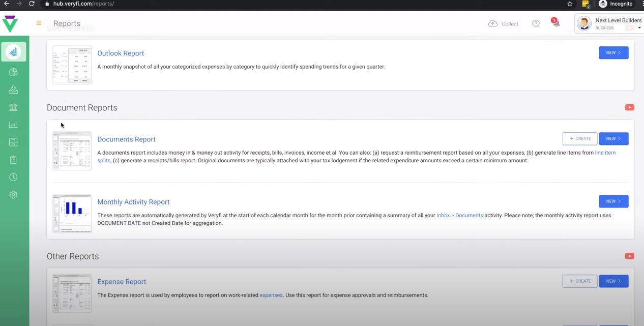Play the Document Reports YouTube video icon
This screenshot has width=644, height=326.
(630, 107)
